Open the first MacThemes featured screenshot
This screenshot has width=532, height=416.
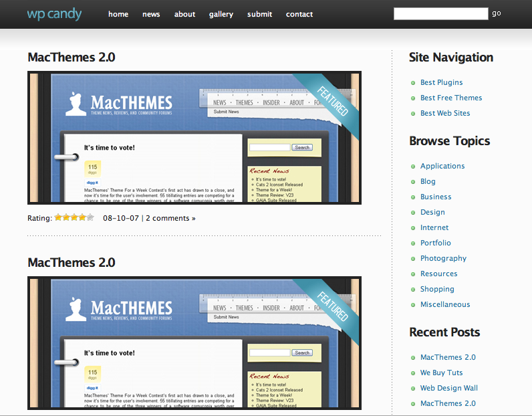[194, 138]
